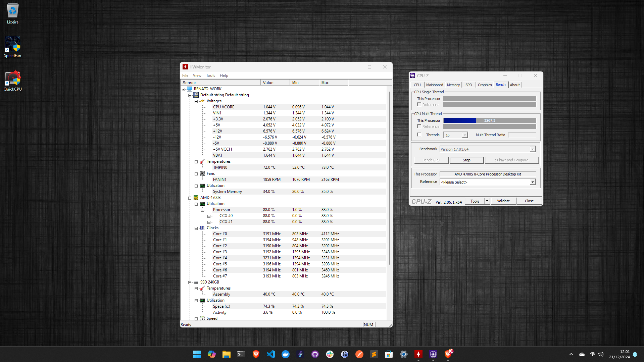Open the Benchmark version dropdown
644x362 pixels.
pyautogui.click(x=533, y=149)
